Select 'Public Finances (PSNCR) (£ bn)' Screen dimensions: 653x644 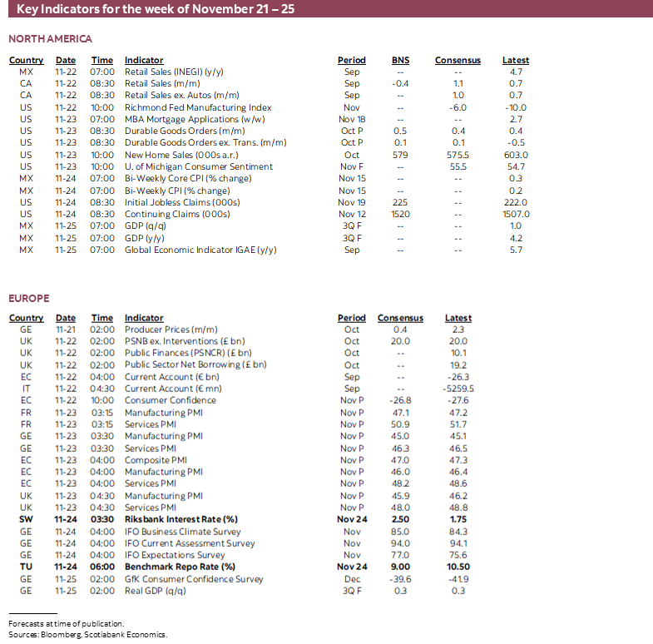tap(188, 353)
